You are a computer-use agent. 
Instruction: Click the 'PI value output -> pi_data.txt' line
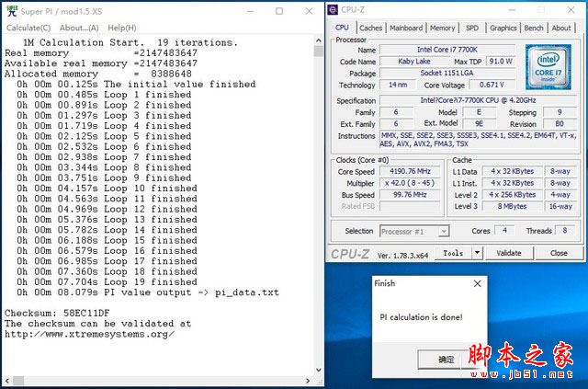coord(148,292)
